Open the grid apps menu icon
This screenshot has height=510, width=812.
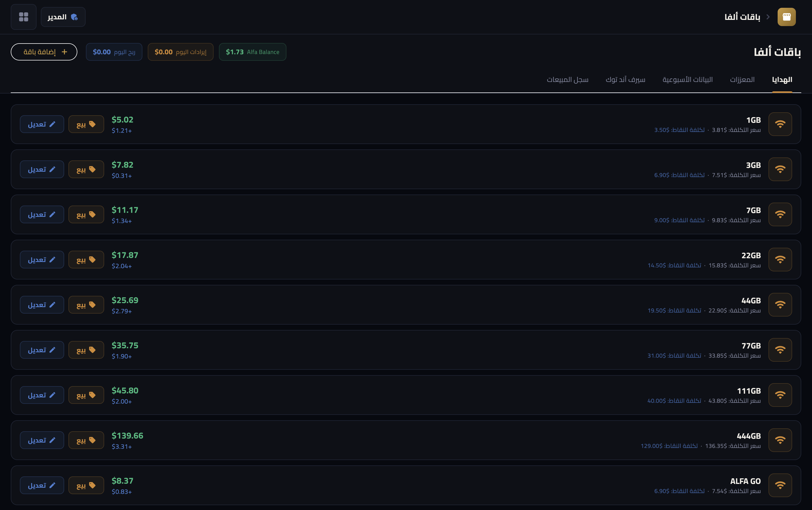click(x=23, y=17)
